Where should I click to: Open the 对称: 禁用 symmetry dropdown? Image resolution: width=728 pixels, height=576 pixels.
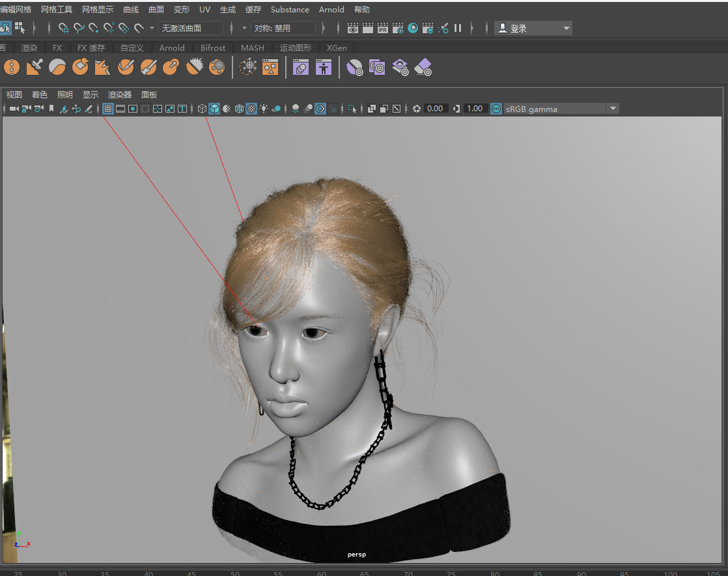click(x=284, y=28)
